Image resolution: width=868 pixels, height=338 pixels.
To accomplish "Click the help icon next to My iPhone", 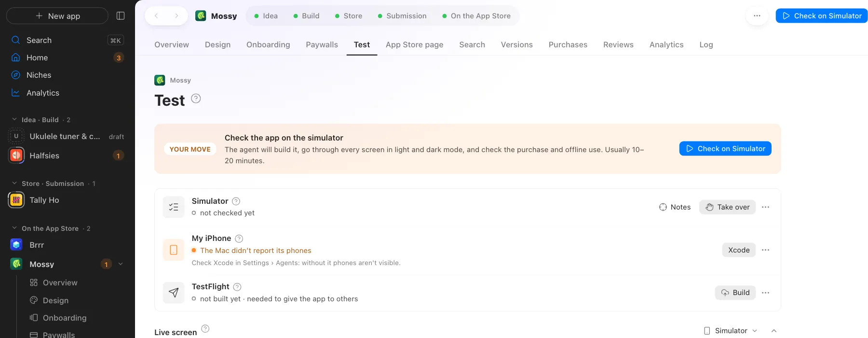I will coord(239,239).
